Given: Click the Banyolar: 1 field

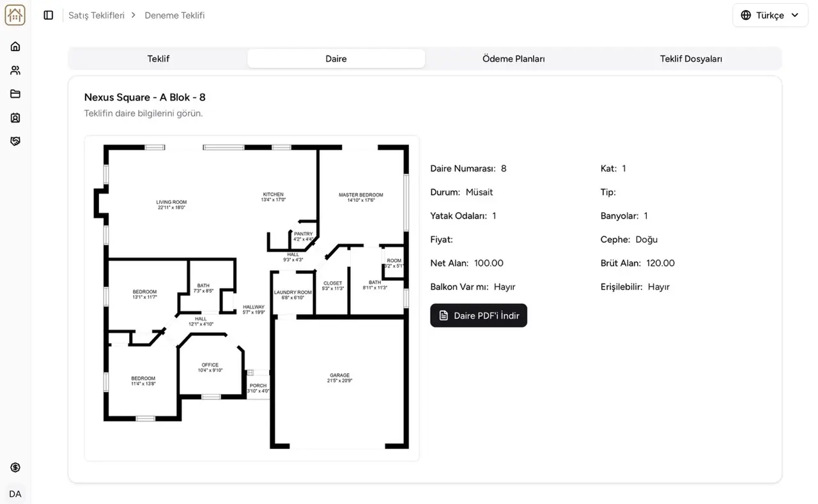Looking at the screenshot, I should point(624,216).
